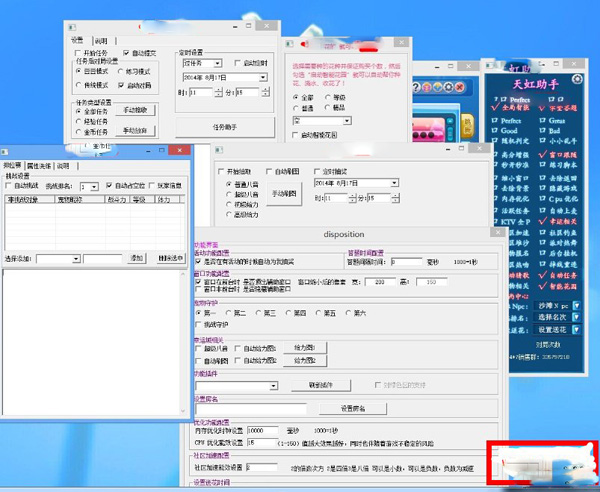Click the width input showing 200
600x492 pixels.
click(x=380, y=282)
